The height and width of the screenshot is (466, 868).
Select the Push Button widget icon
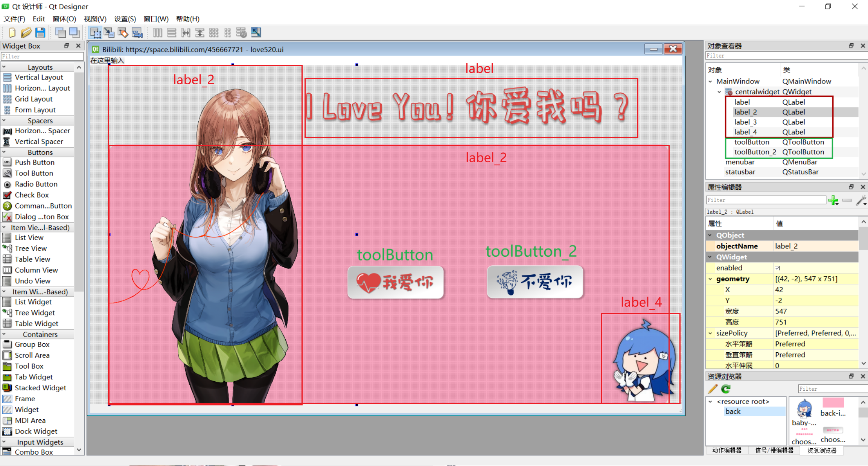pyautogui.click(x=6, y=163)
